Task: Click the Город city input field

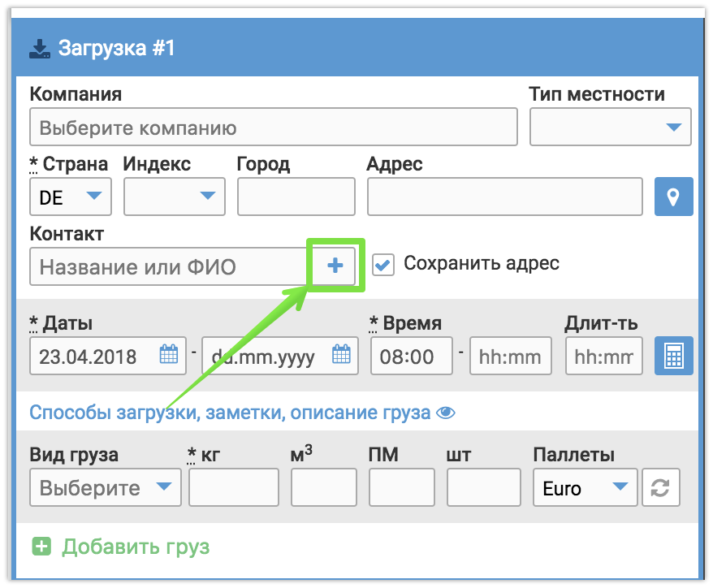Action: (x=296, y=197)
